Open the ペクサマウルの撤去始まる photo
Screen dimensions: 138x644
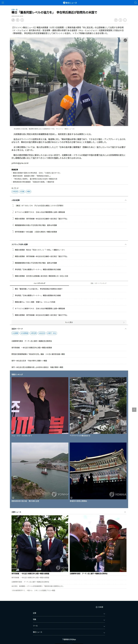[x=98, y=405]
